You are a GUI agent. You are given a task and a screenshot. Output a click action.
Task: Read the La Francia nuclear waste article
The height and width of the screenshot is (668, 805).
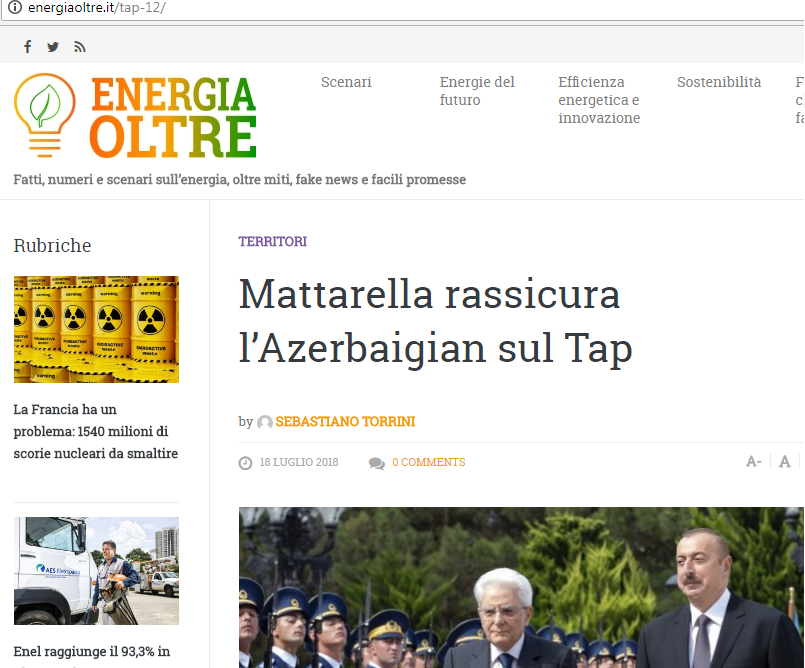[x=96, y=431]
